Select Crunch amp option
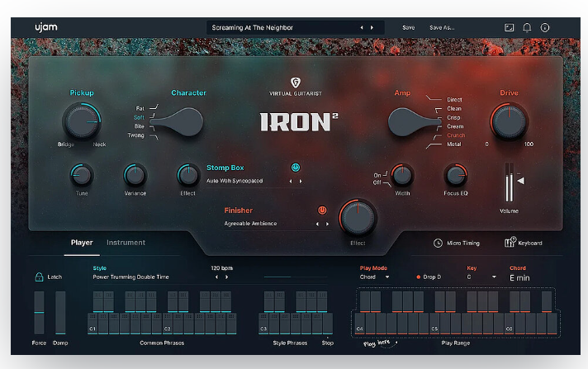Viewport: 588px width, 369px height. (456, 135)
